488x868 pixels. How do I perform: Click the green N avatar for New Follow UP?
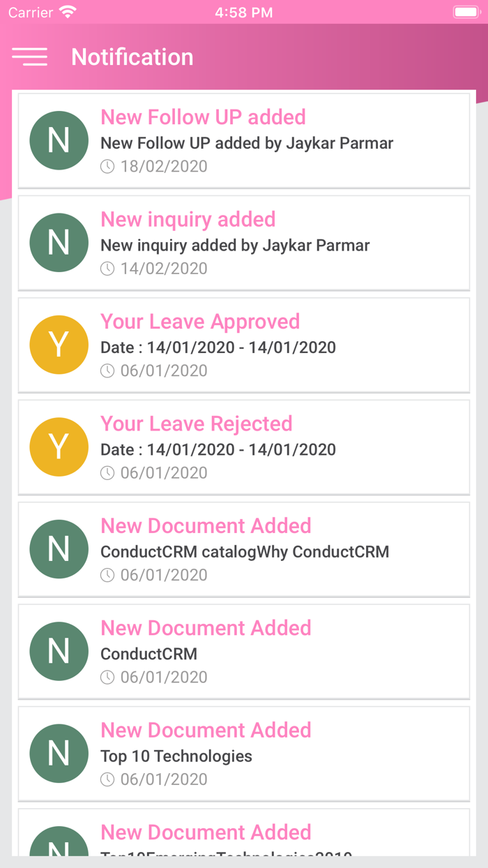[59, 140]
